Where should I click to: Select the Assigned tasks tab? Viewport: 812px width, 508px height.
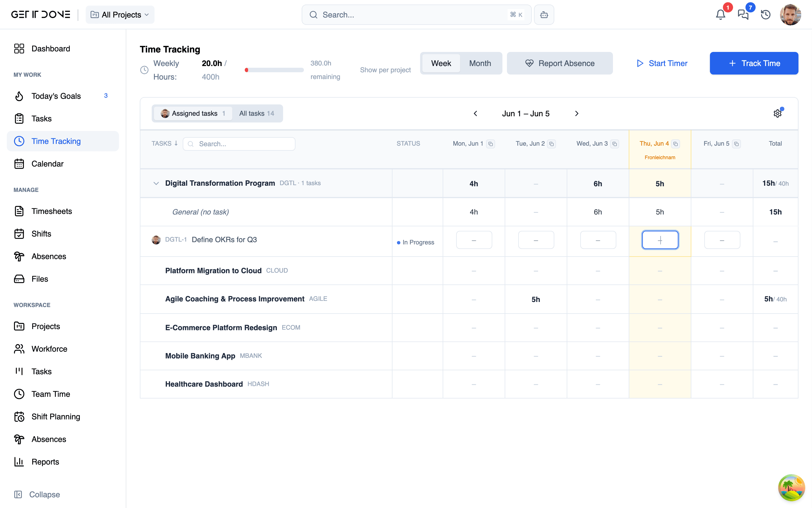[x=193, y=113]
